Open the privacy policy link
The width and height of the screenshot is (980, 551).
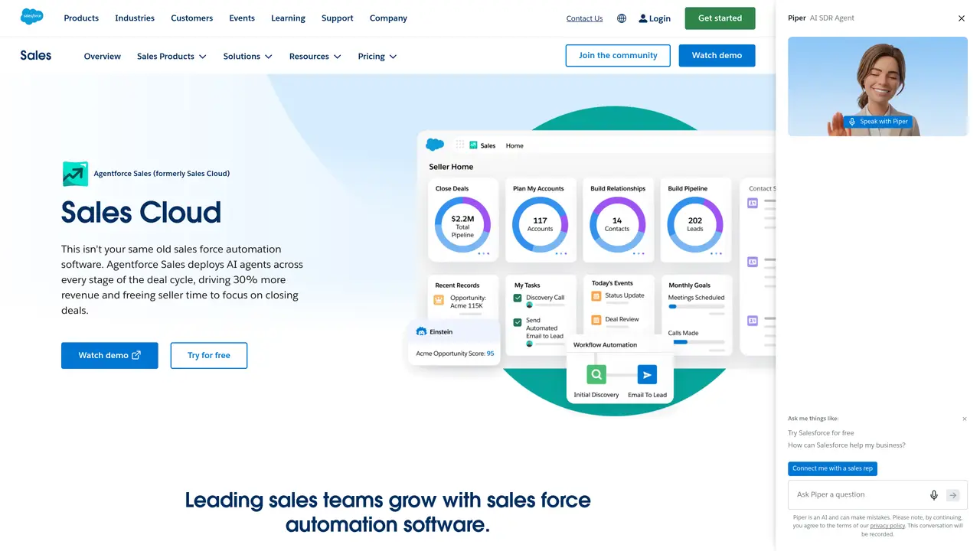887,526
